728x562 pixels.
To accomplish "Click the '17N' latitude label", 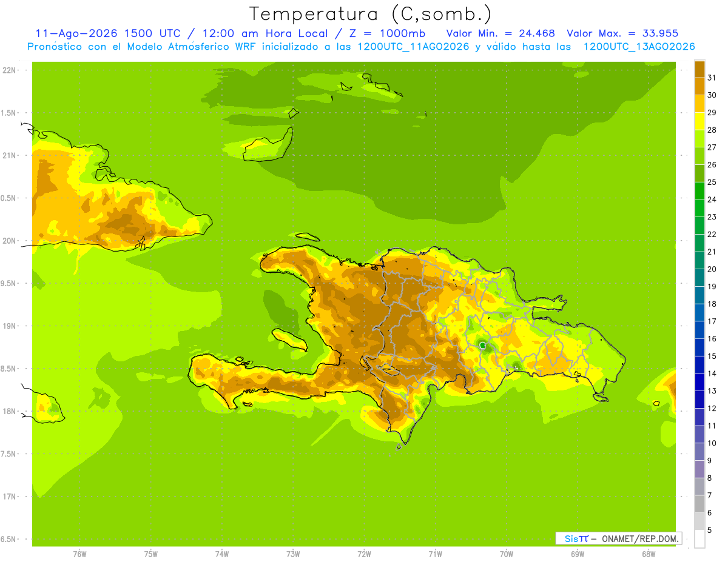I will [x=9, y=497].
